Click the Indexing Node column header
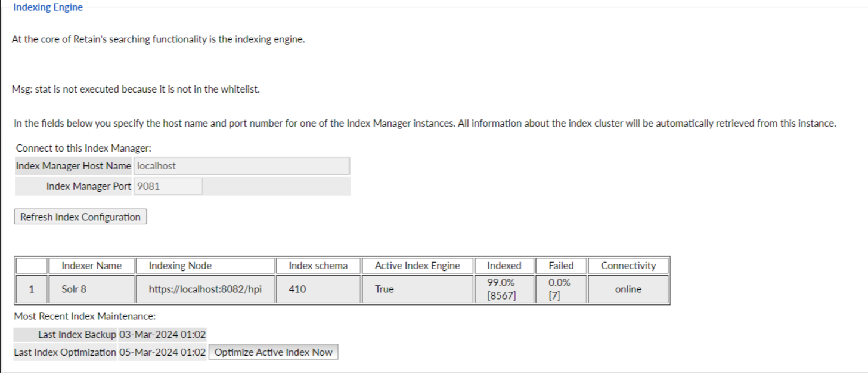 point(180,266)
